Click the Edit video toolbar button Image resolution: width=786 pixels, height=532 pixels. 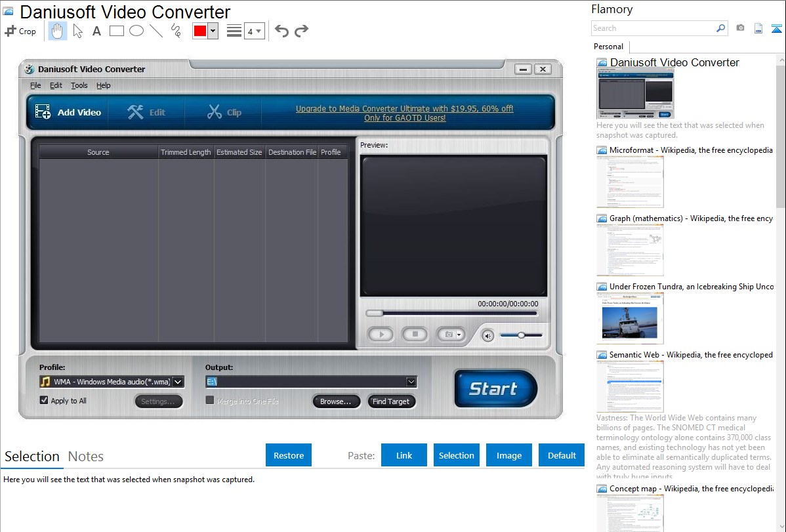click(146, 112)
